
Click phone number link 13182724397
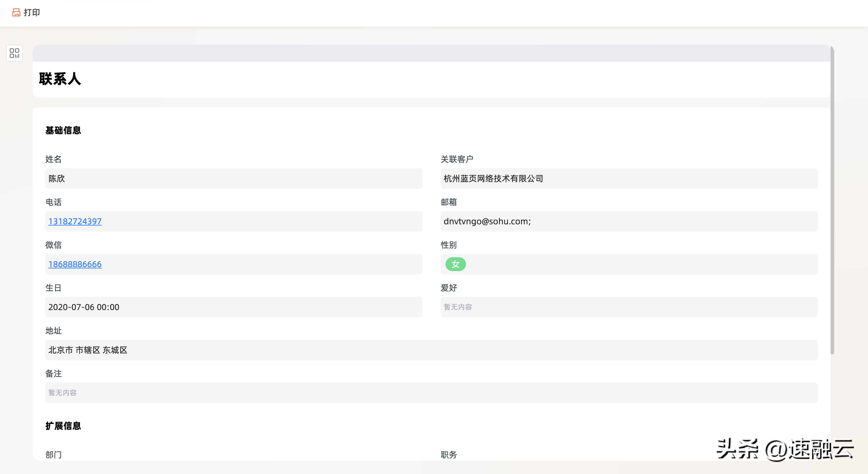[x=75, y=222]
